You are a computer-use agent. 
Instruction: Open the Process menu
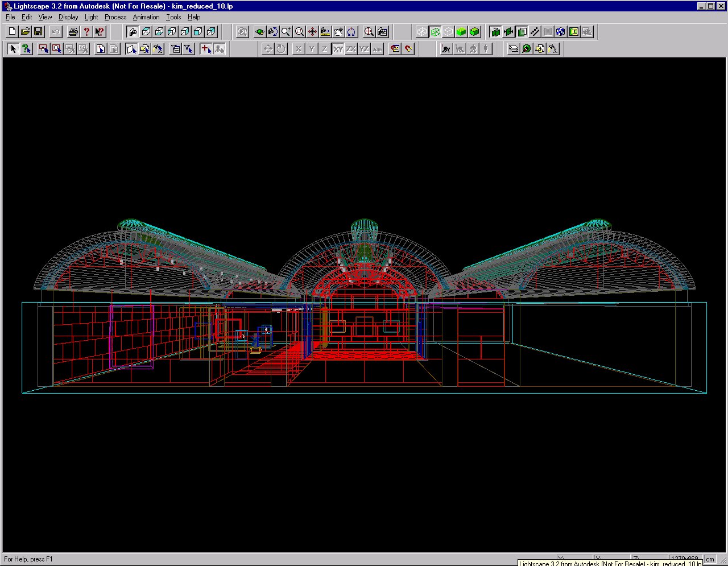[115, 17]
